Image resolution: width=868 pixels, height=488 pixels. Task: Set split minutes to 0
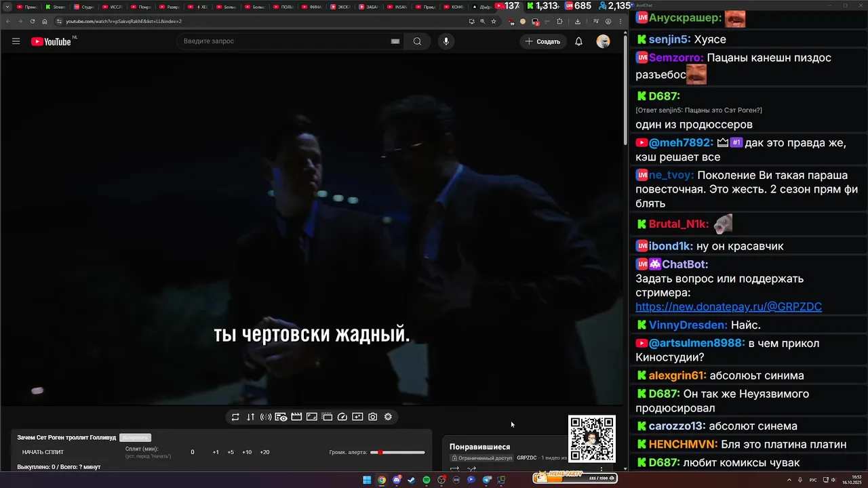pos(193,452)
